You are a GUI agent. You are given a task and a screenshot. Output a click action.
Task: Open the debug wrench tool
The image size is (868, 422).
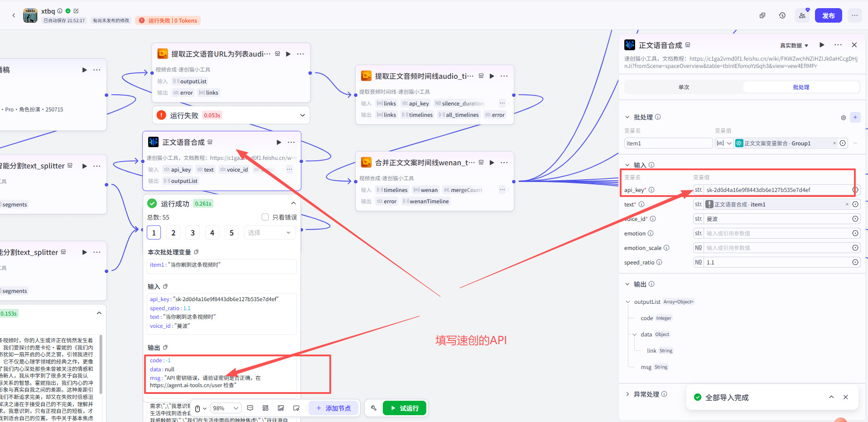click(x=373, y=408)
